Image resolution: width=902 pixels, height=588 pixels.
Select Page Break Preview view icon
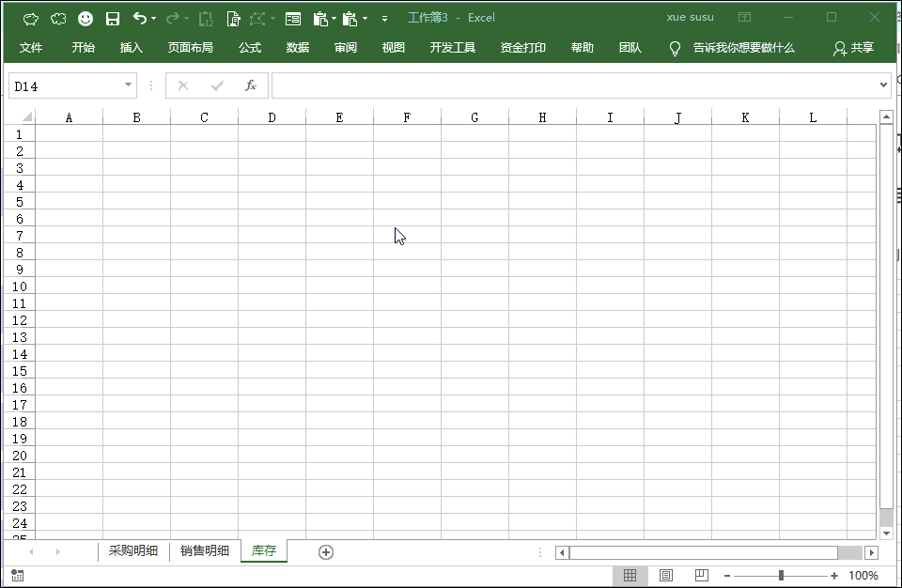pyautogui.click(x=700, y=576)
